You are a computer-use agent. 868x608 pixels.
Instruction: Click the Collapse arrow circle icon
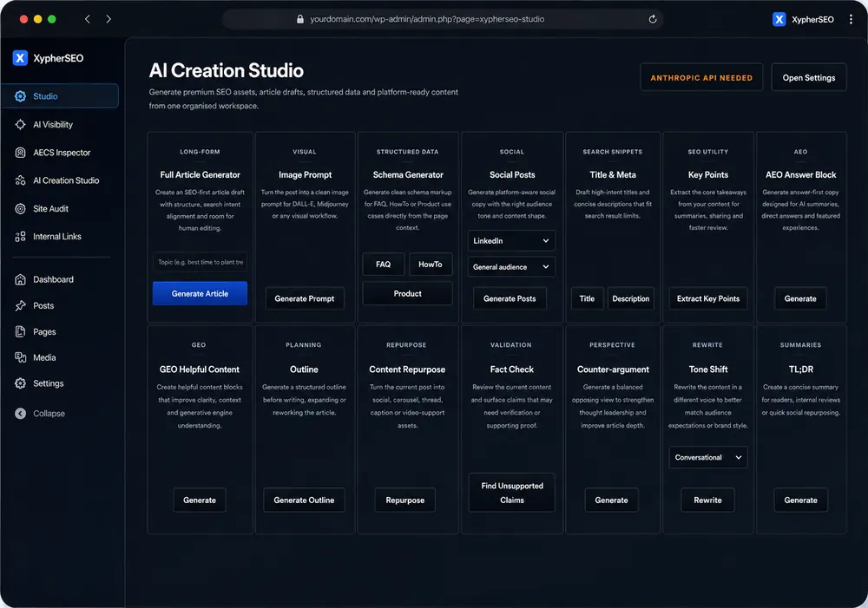21,413
